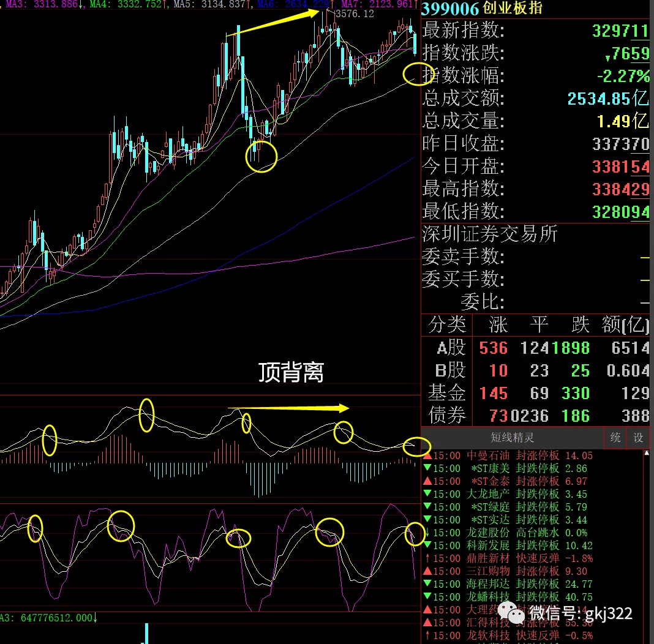Click the red up-arrow beside 鼎胜新材
Screen dimensions: 654x644
[x=427, y=558]
